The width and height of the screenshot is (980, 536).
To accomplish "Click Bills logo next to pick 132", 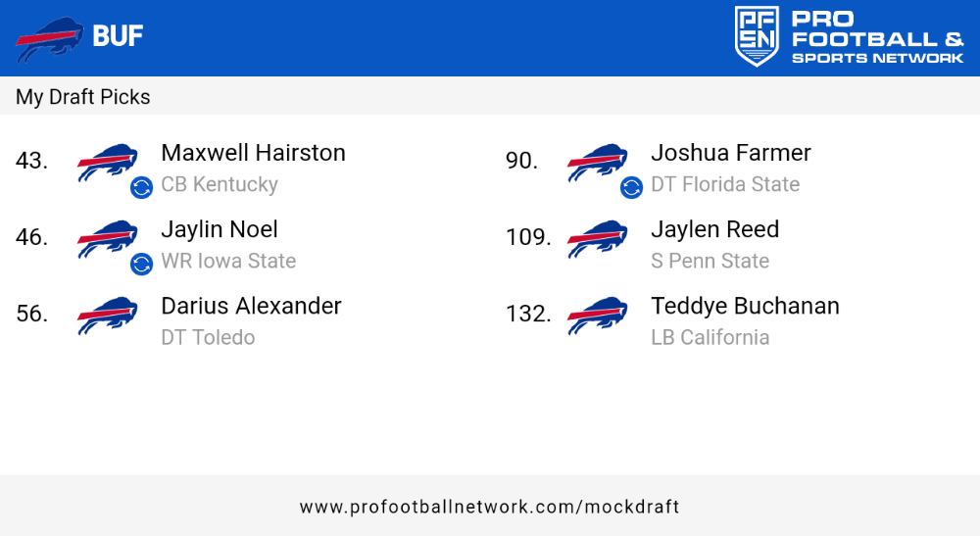I will coord(598,316).
